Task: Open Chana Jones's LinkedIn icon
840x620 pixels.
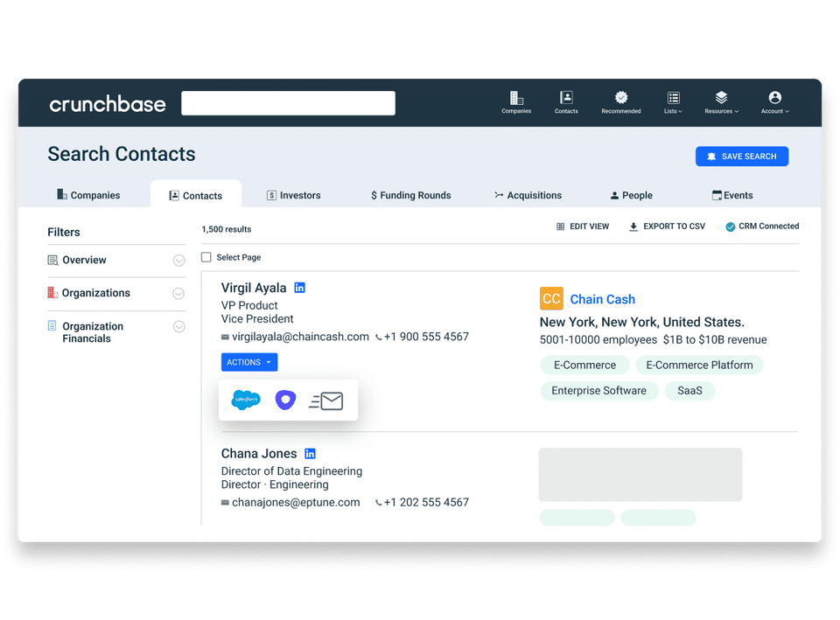Action: (310, 454)
